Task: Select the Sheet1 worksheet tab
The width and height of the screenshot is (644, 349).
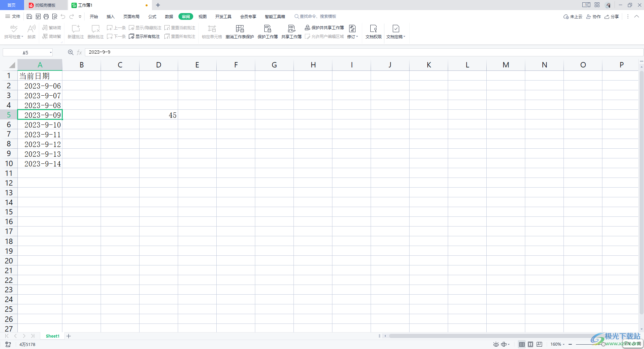Action: tap(53, 336)
